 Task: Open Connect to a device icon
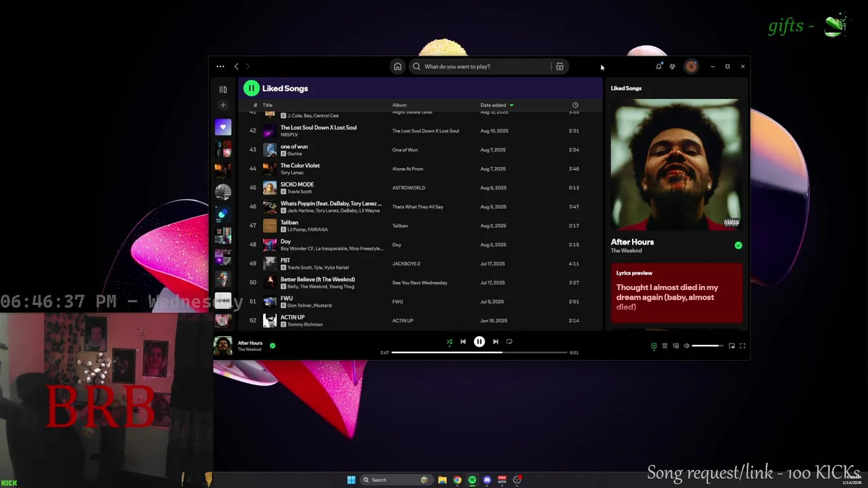(x=675, y=346)
